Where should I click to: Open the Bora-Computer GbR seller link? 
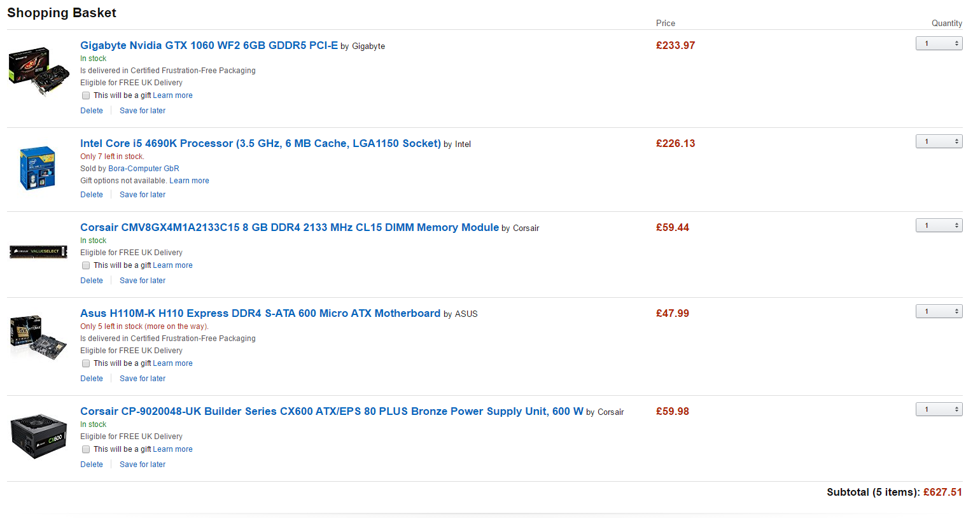tap(144, 169)
